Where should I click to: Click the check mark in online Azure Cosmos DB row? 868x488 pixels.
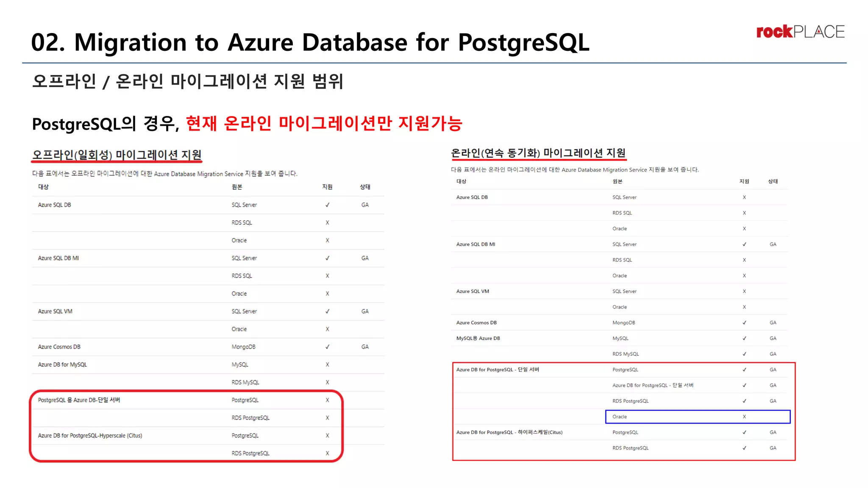point(744,323)
